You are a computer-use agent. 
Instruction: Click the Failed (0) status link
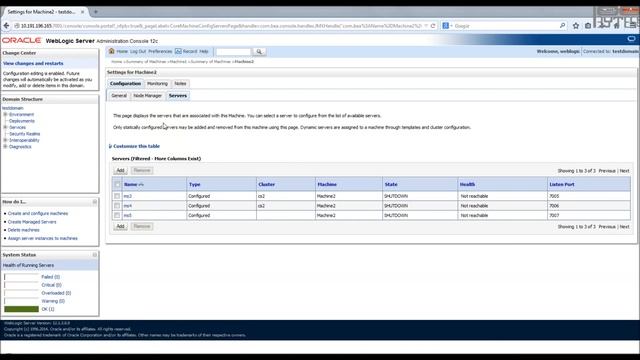coord(51,277)
